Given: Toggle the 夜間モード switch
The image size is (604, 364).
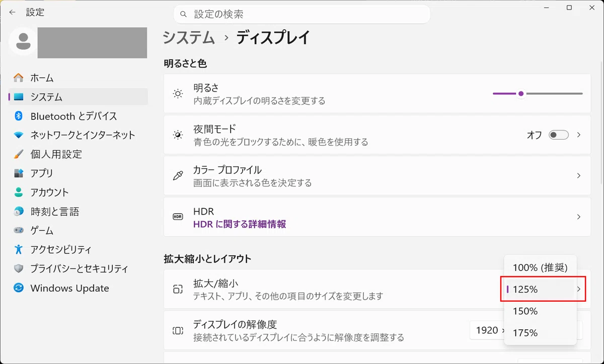Looking at the screenshot, I should click(x=559, y=135).
